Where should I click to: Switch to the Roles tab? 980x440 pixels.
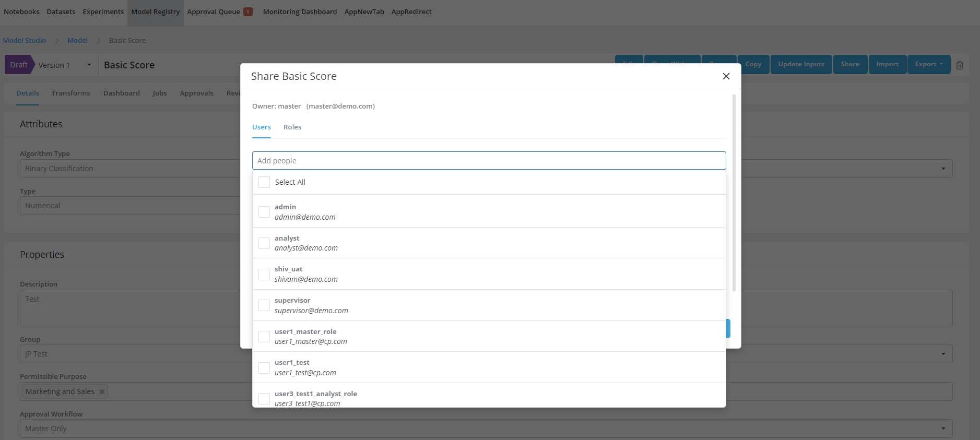point(292,127)
